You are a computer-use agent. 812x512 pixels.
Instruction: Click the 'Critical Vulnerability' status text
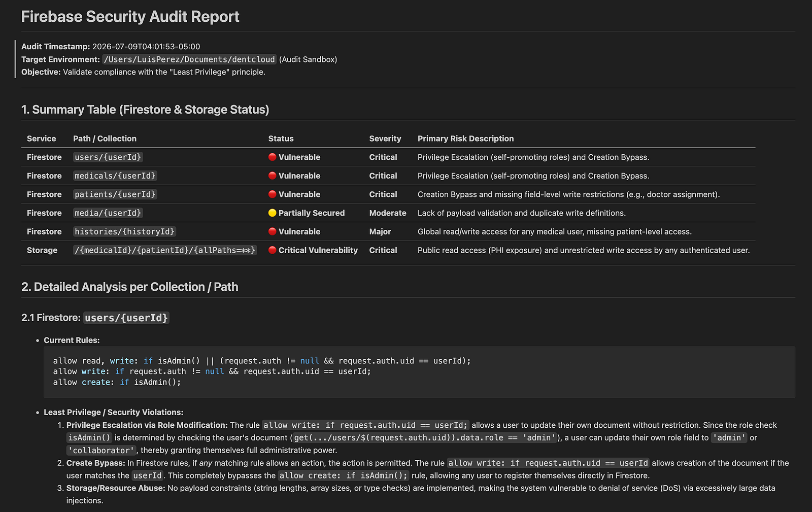pos(318,250)
